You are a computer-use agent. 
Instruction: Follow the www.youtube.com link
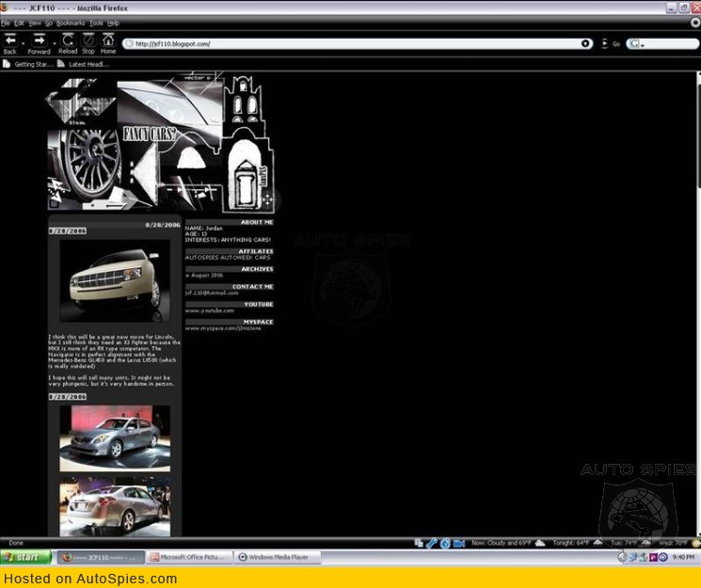click(x=210, y=310)
